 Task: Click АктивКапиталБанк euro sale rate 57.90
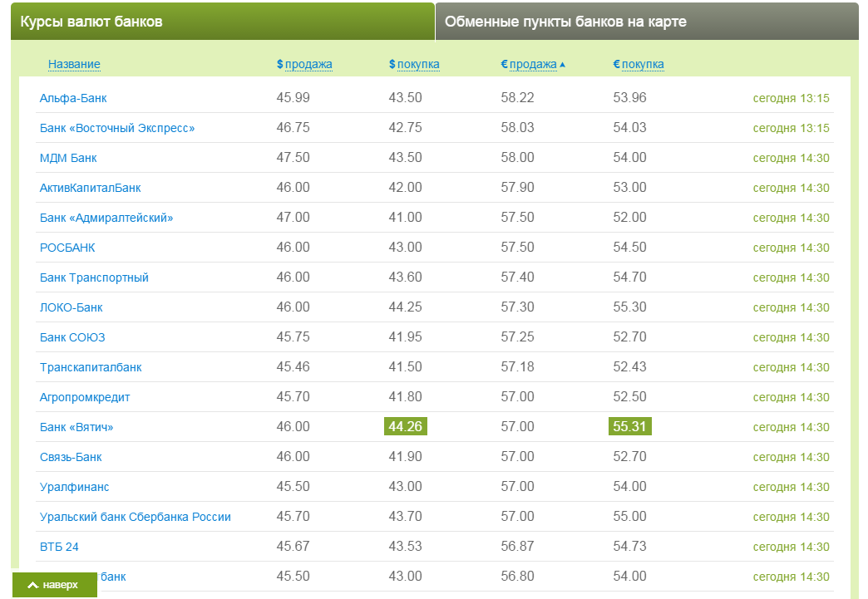[518, 188]
